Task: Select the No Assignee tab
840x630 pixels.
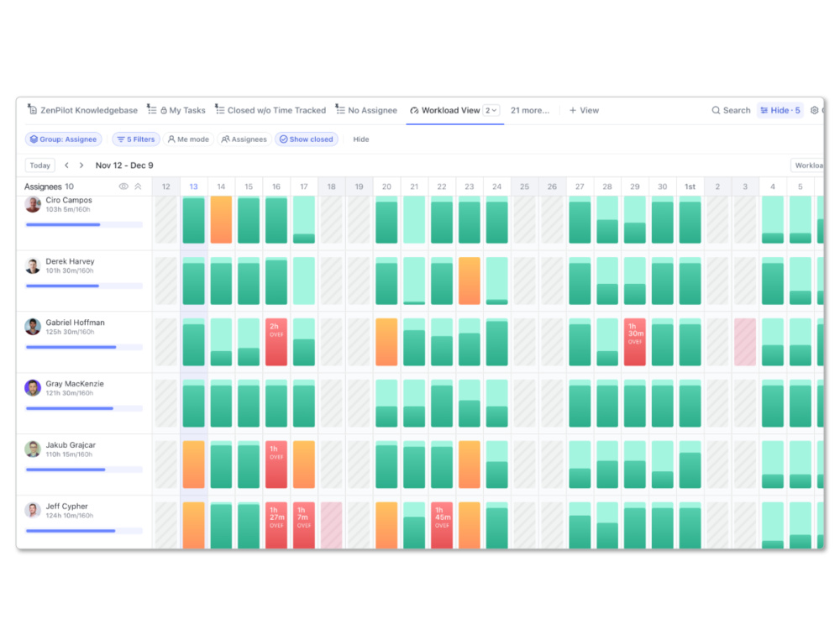Action: [x=366, y=110]
